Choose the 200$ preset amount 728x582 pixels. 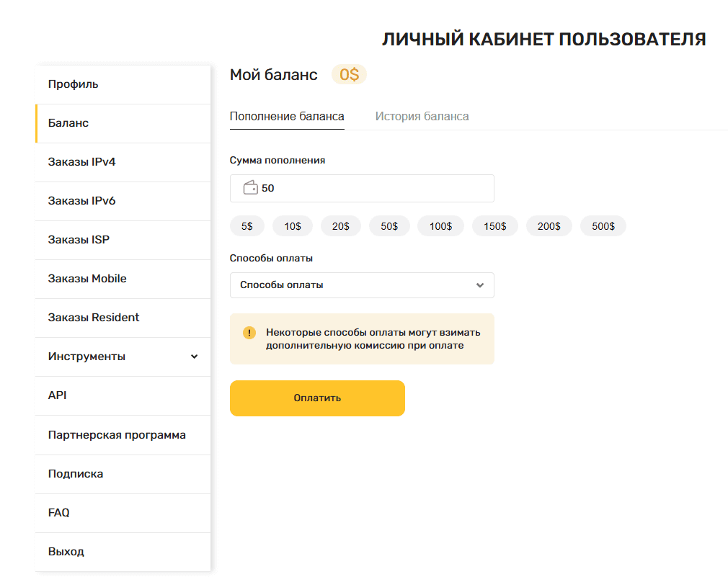(549, 226)
